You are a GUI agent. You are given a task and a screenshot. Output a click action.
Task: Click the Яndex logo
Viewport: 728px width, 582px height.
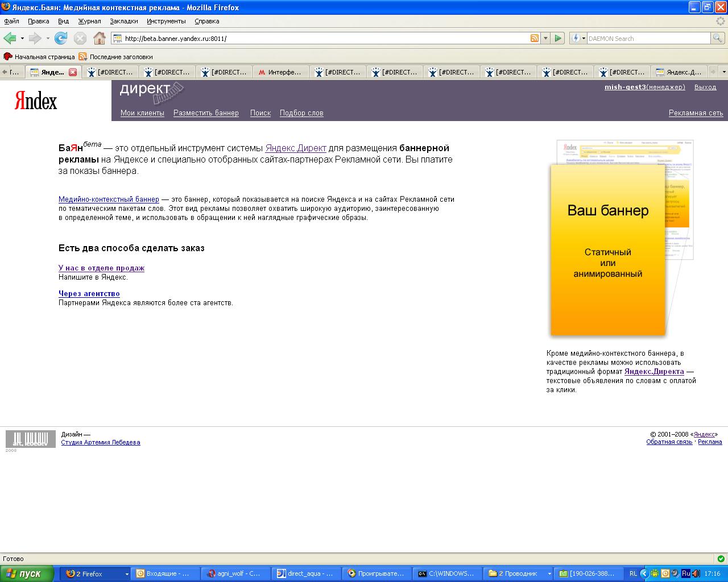point(36,101)
